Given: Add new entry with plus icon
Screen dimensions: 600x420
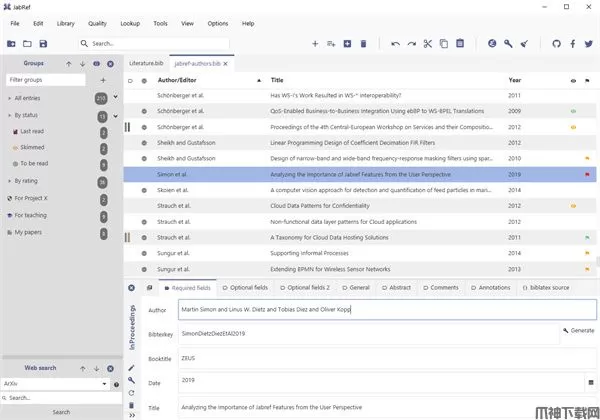Looking at the screenshot, I should click(x=315, y=44).
